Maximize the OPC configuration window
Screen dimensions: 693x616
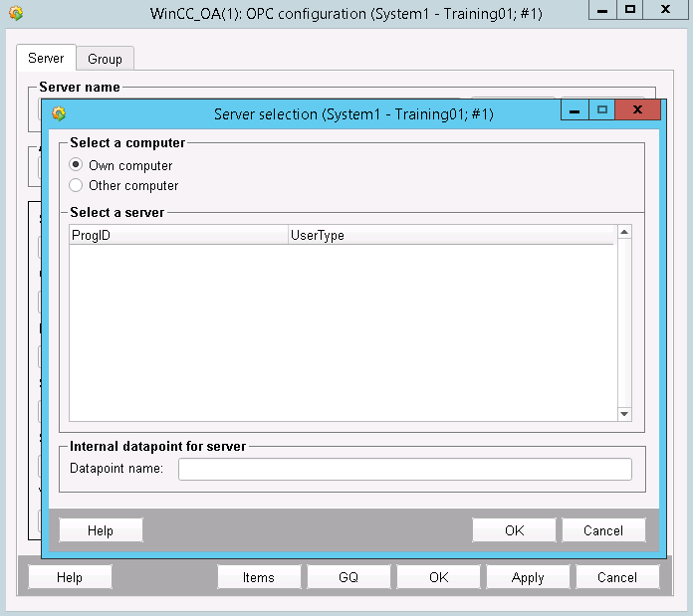[x=630, y=9]
